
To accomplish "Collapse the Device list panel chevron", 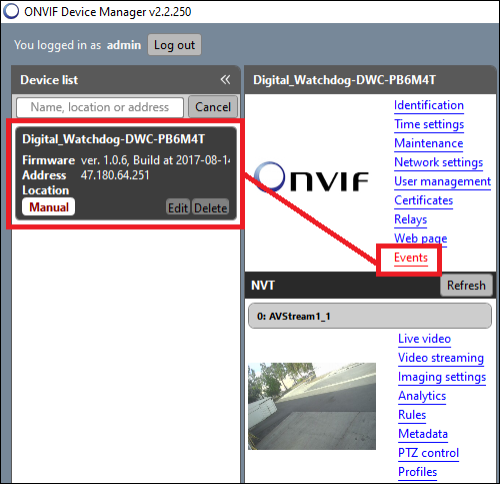I will coord(225,80).
